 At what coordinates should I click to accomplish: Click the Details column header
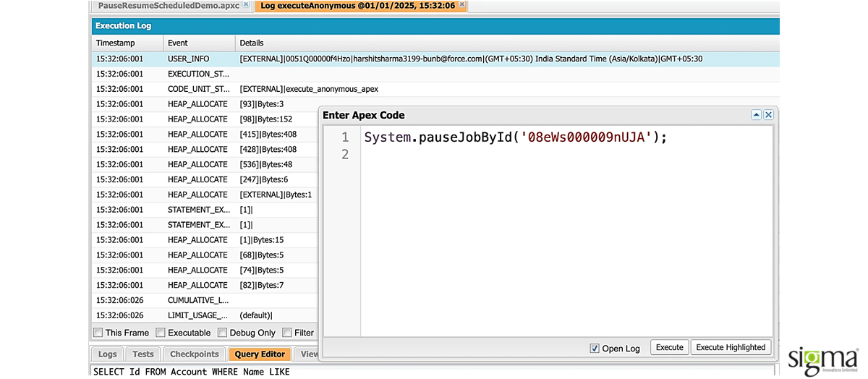coord(507,43)
